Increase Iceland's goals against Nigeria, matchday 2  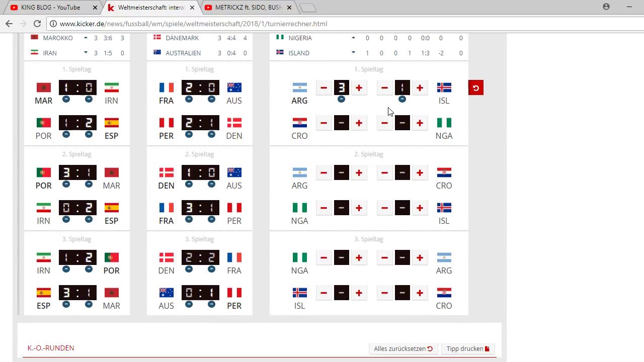click(x=420, y=208)
